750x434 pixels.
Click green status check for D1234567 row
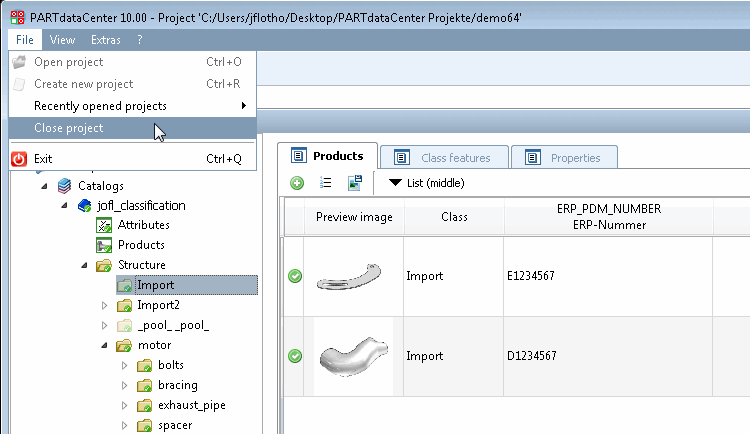tap(295, 356)
